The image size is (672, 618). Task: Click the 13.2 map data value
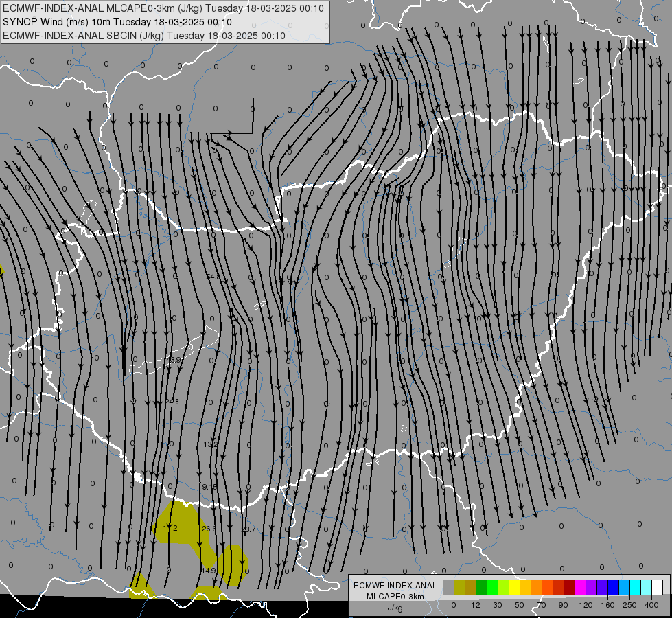[211, 444]
